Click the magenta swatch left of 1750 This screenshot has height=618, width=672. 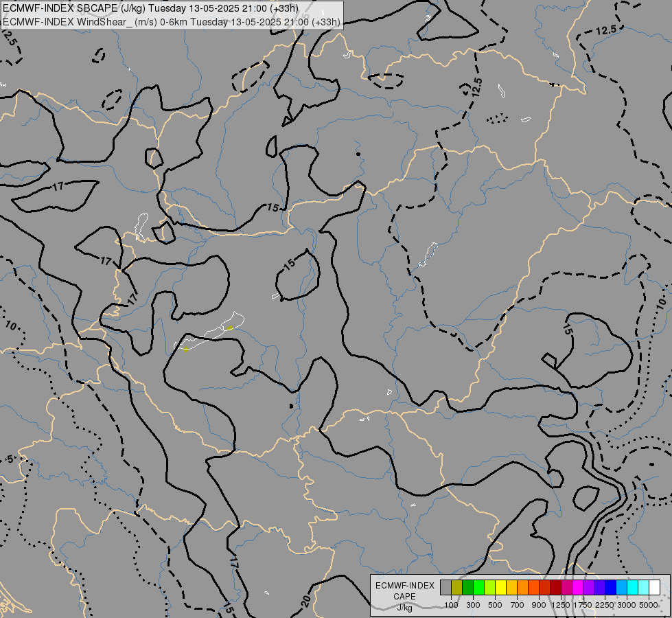click(578, 588)
